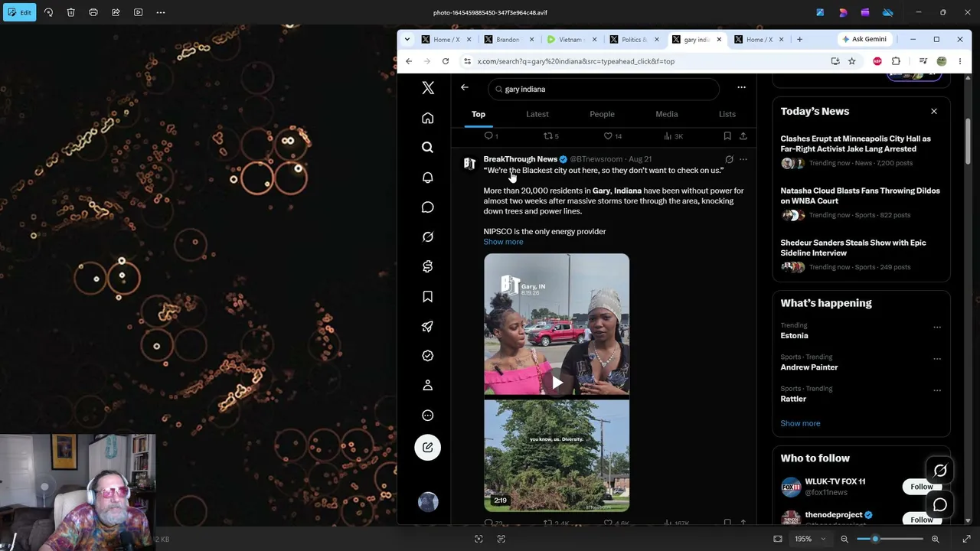Click the visual search icon in Photos
Viewport: 980px width, 551px height.
tap(479, 539)
